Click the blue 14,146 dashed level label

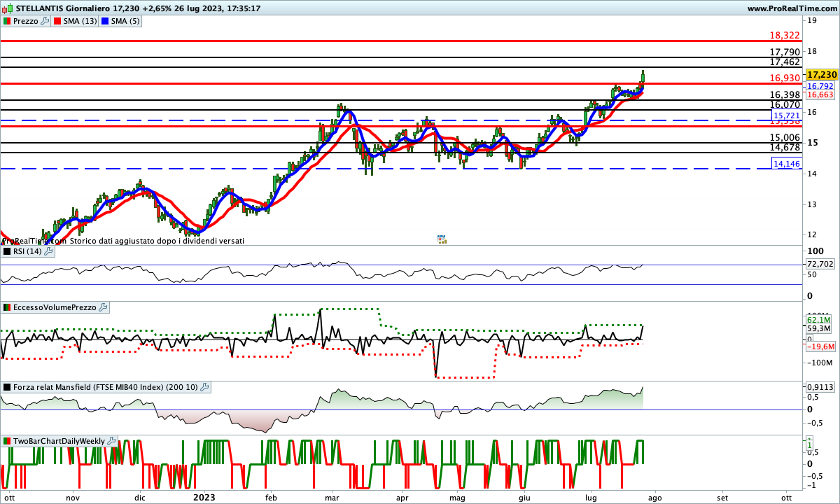click(x=786, y=163)
